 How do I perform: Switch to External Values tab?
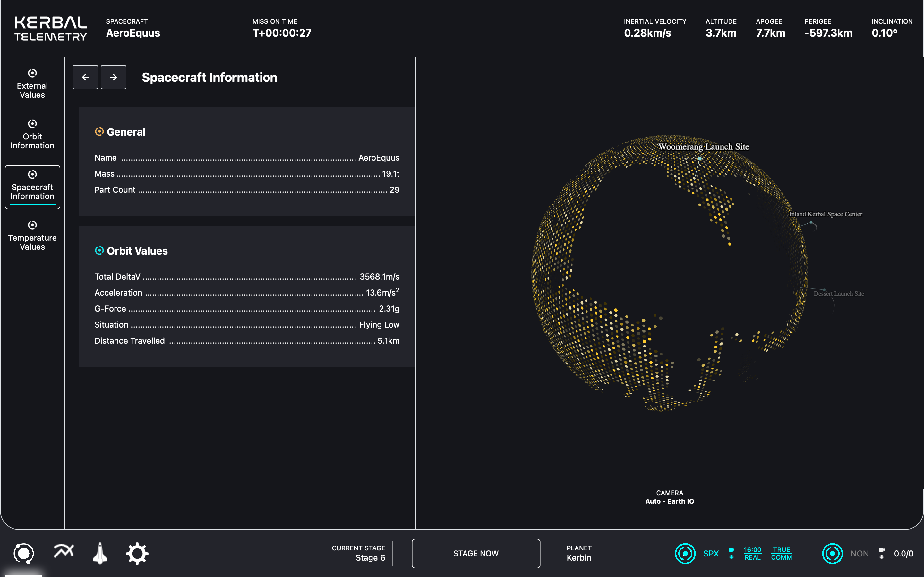[32, 84]
